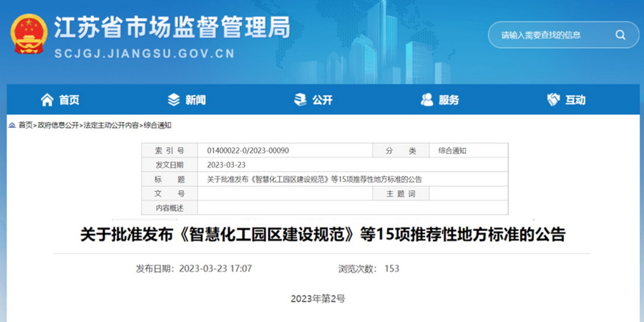Click the index number 01400022-0/2023-00090
Screen dimensions: 644x322
coord(248,151)
